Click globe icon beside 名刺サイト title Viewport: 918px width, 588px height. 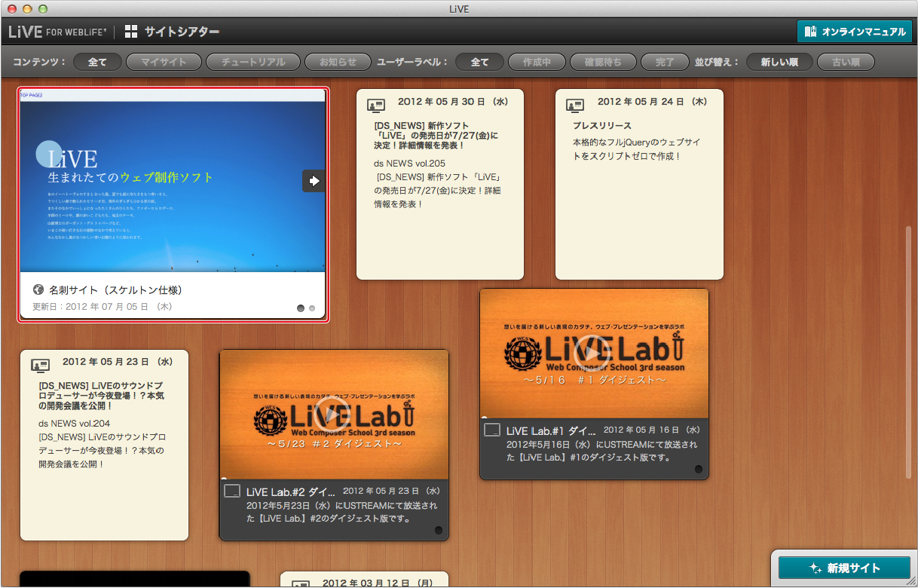coord(38,289)
